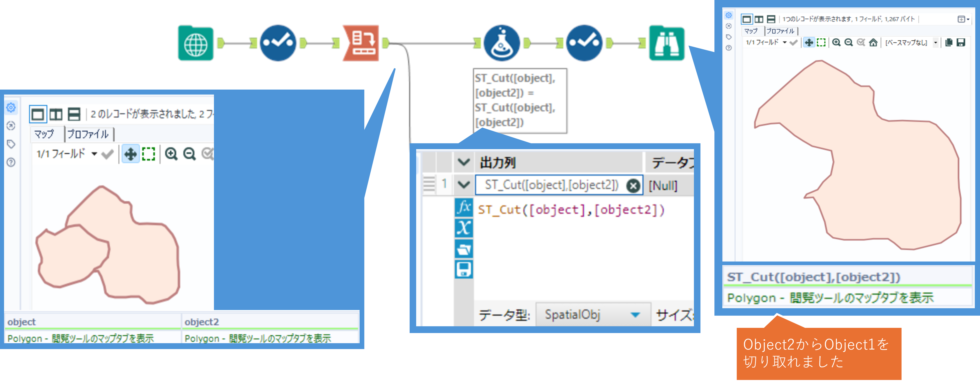Expand the 1/1 フィールド dropdown in left panel
Viewport: 980px width, 382px height.
point(94,154)
